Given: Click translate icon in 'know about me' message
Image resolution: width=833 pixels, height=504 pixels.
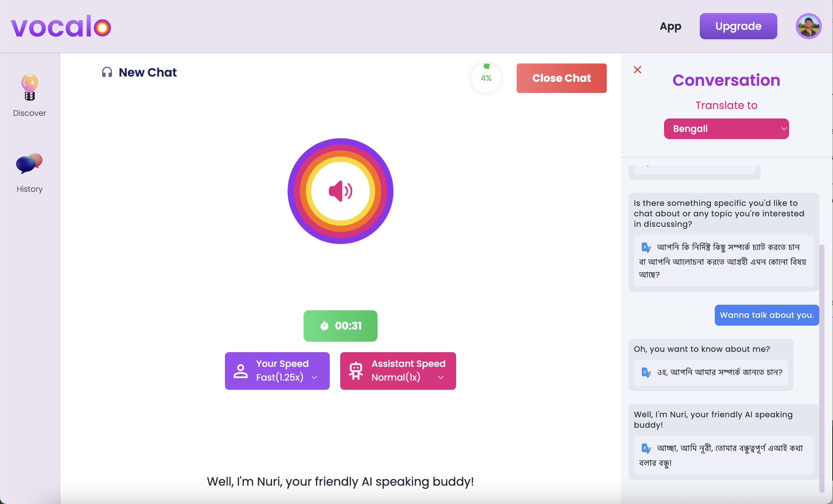Looking at the screenshot, I should tap(646, 372).
